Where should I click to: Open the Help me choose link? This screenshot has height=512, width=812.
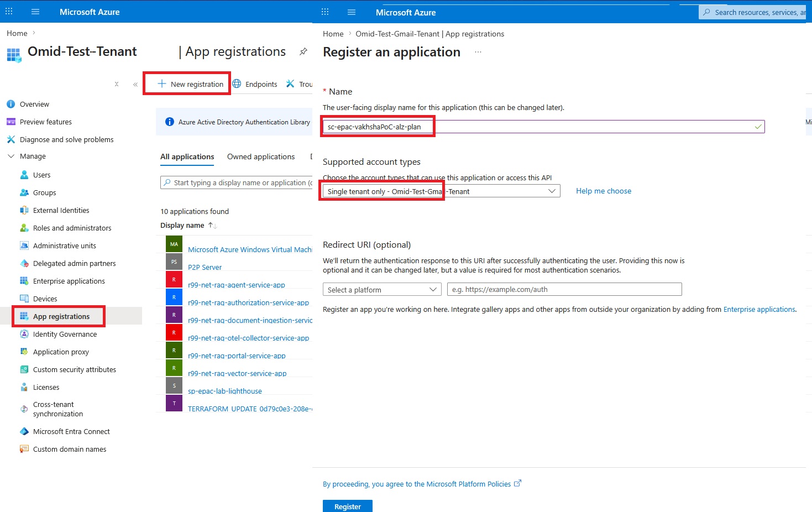click(x=603, y=191)
